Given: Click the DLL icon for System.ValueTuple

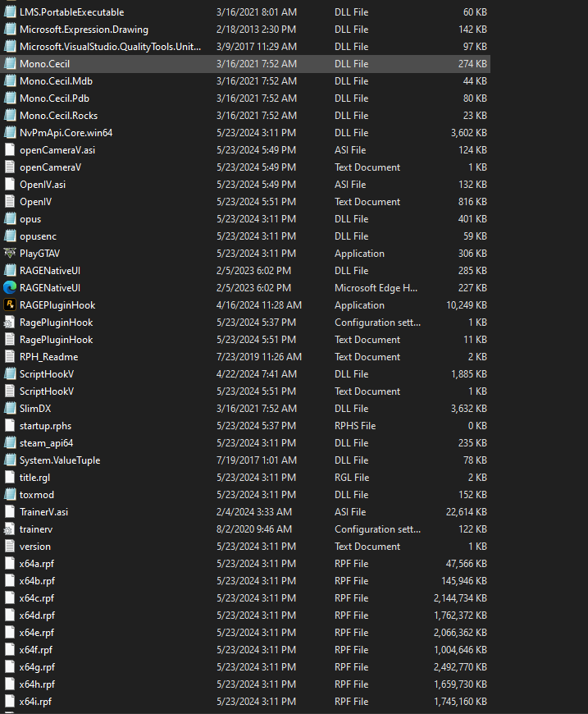Looking at the screenshot, I should (10, 460).
